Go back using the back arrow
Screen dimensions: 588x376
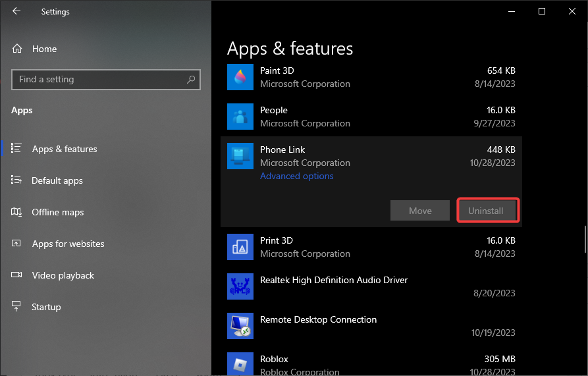[16, 11]
